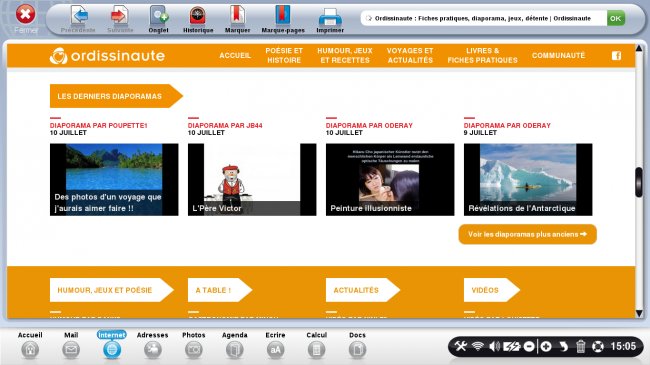Click the page scrollbar down arrow

pos(639,314)
